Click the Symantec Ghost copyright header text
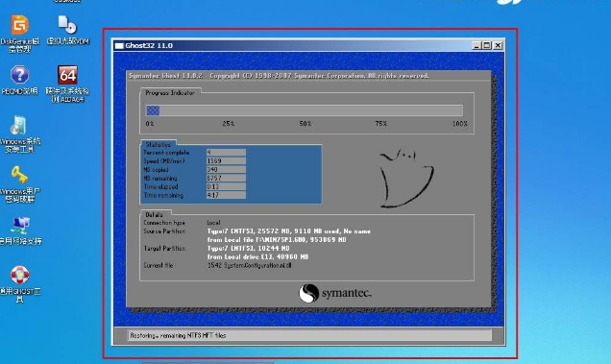 click(x=279, y=76)
